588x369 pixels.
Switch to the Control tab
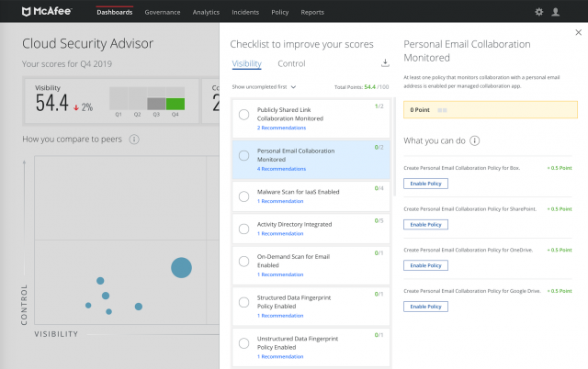pos(291,63)
